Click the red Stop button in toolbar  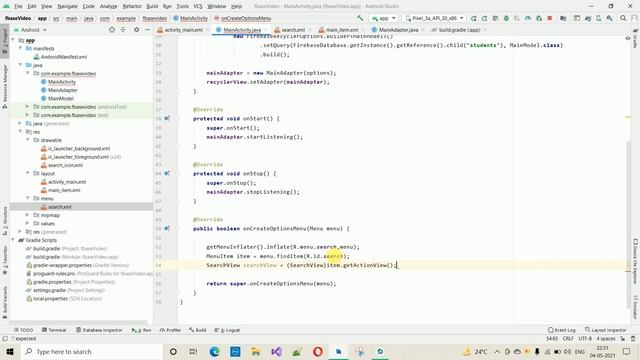pyautogui.click(x=549, y=18)
